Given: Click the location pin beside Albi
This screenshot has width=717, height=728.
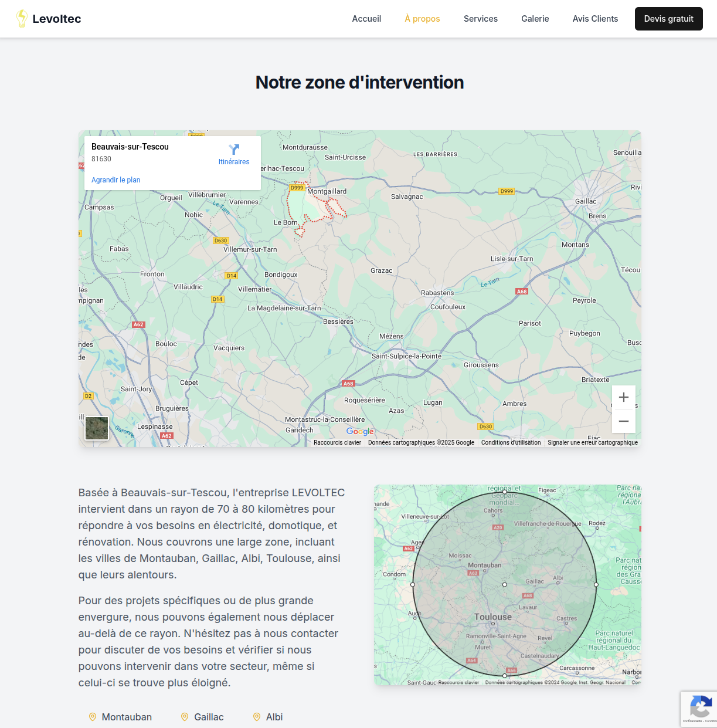Looking at the screenshot, I should point(256,717).
